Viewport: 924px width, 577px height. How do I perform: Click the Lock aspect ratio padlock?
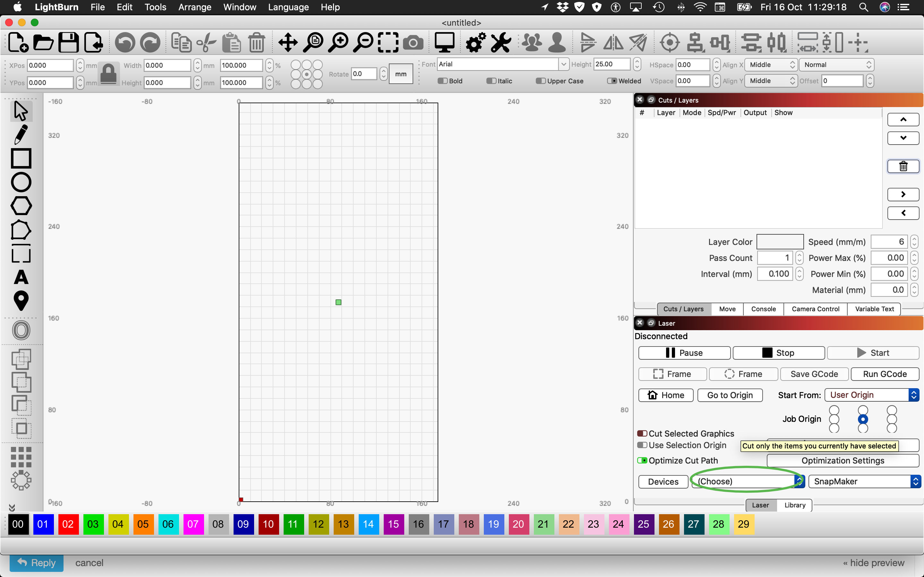click(108, 73)
